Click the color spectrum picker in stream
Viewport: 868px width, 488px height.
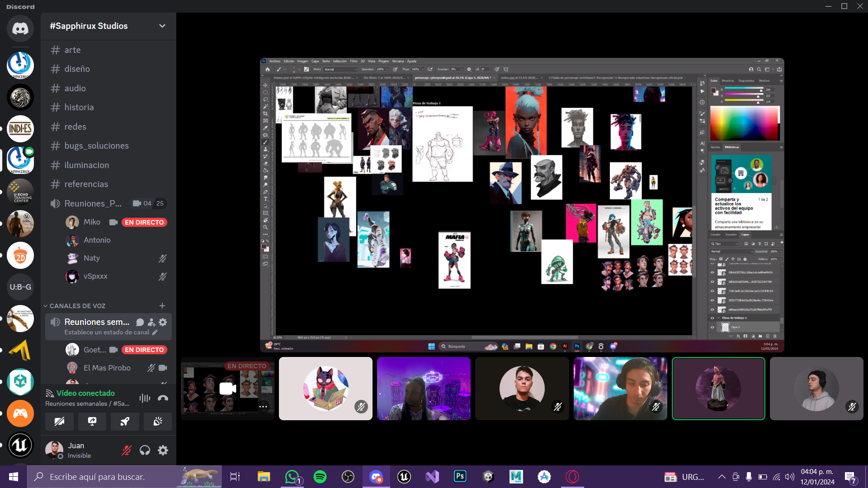[745, 124]
